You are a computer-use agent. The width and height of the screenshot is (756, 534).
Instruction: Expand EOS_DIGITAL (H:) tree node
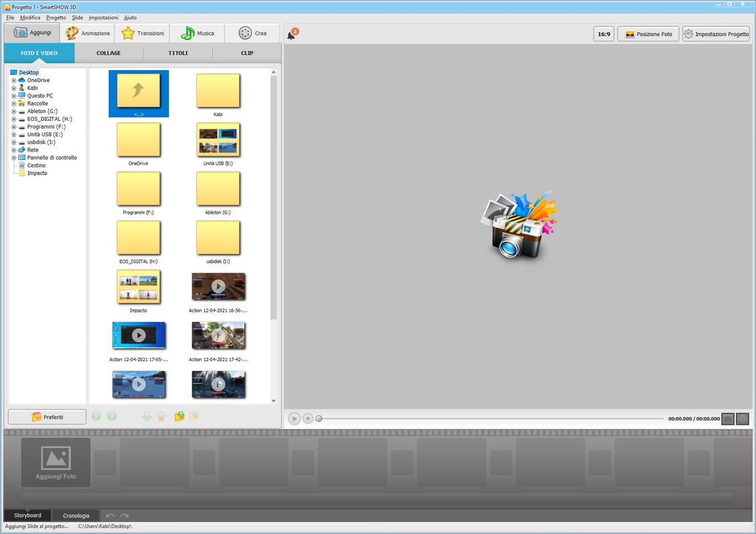[14, 119]
